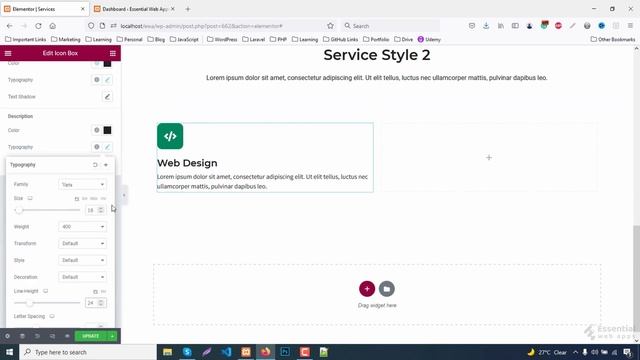The image size is (640, 360).
Task: Open Photoshop from the taskbar
Action: 285,352
